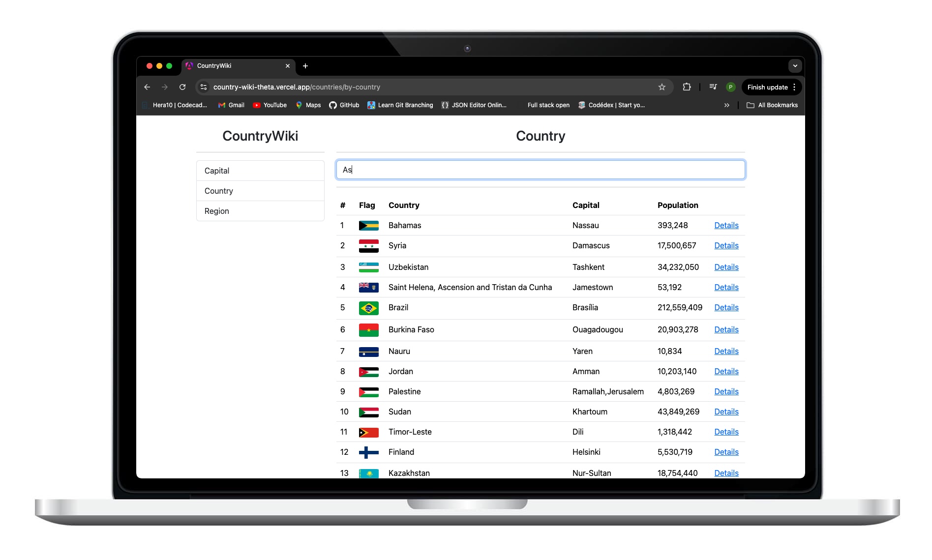Open the GitHub bookmark

point(344,105)
